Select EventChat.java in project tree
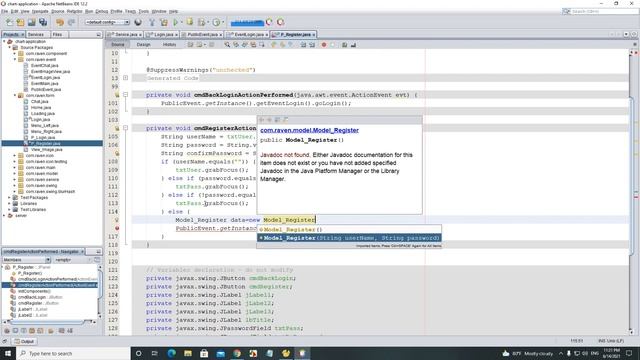Viewport: 640px width, 360px height. coord(44,65)
